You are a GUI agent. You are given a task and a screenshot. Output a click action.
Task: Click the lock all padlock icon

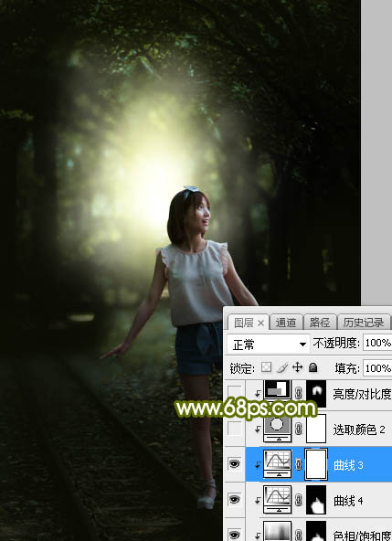pos(313,367)
